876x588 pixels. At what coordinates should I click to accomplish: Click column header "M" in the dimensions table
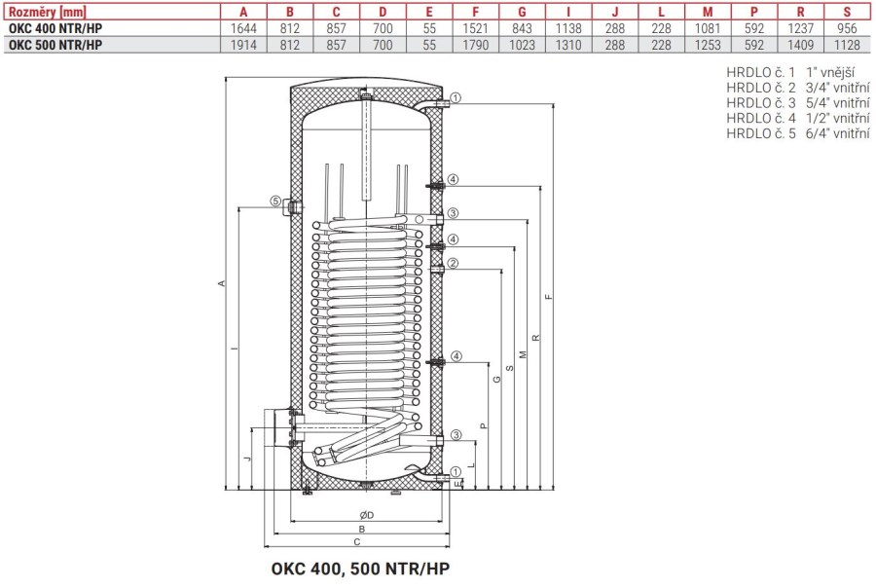(x=708, y=13)
